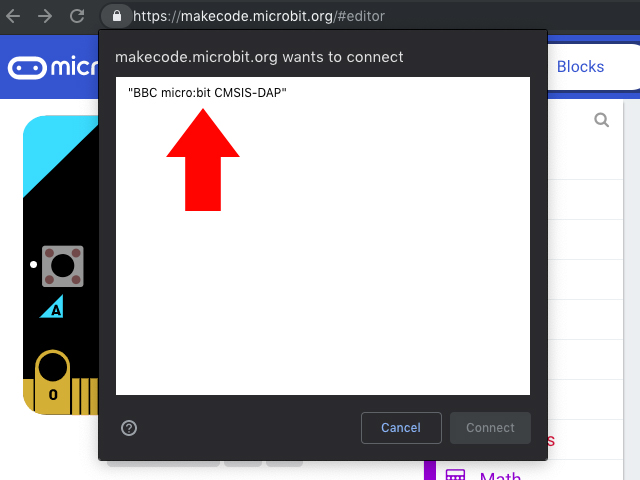Click the browser back arrow
The image size is (640, 480).
click(x=13, y=16)
